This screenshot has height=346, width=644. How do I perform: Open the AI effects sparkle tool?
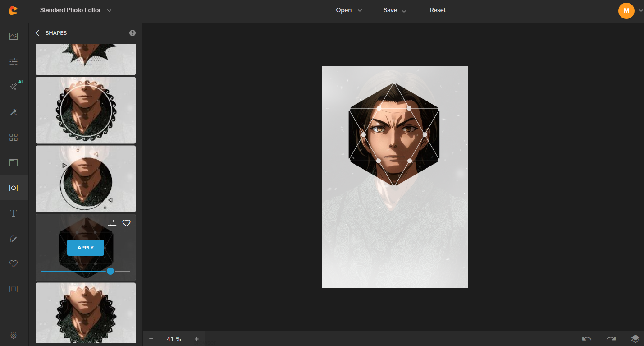14,87
